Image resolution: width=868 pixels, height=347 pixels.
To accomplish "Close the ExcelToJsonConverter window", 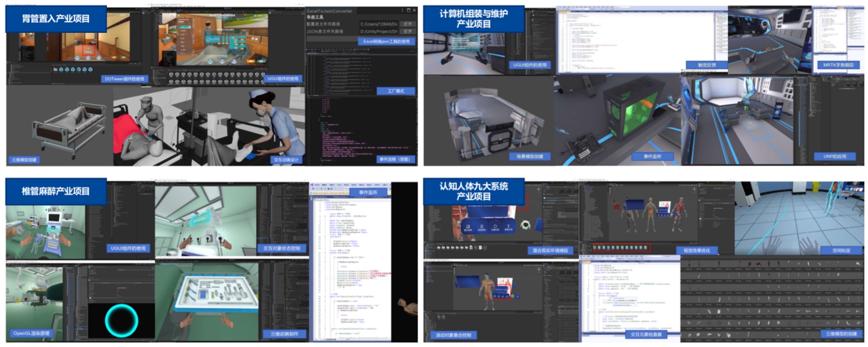I will [414, 10].
